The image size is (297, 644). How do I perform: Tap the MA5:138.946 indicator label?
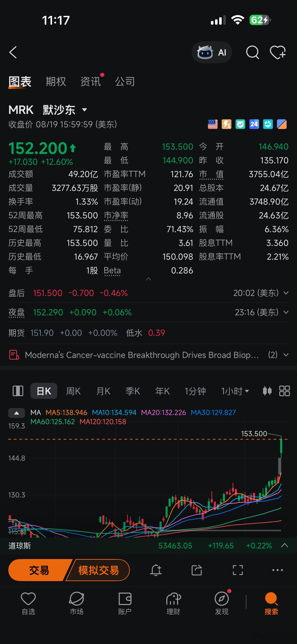(66, 413)
